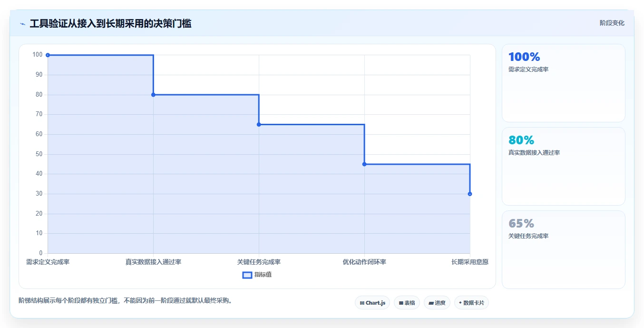Click the data point at value 45
Image resolution: width=644 pixels, height=328 pixels.
click(x=364, y=164)
